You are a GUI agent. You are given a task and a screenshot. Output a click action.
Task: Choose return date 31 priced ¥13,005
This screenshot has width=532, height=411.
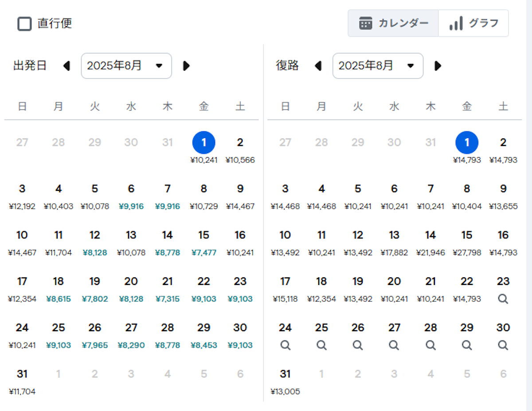[285, 381]
